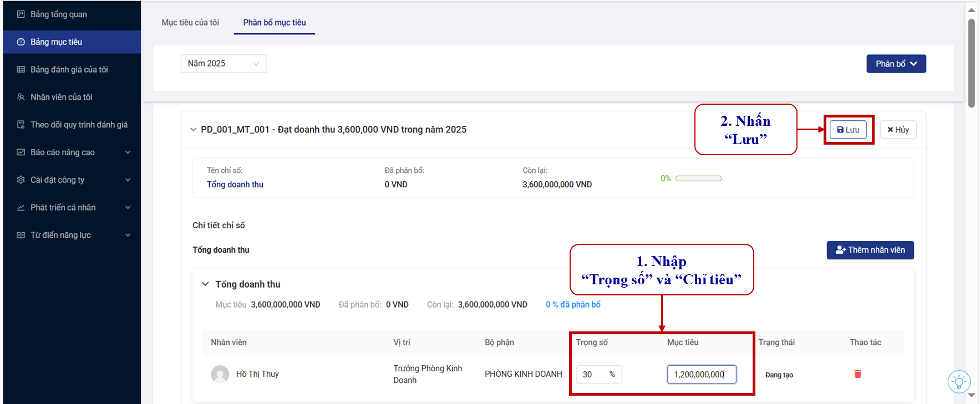Go to Nhân viên của tôi
The height and width of the screenshot is (404, 980).
[61, 97]
